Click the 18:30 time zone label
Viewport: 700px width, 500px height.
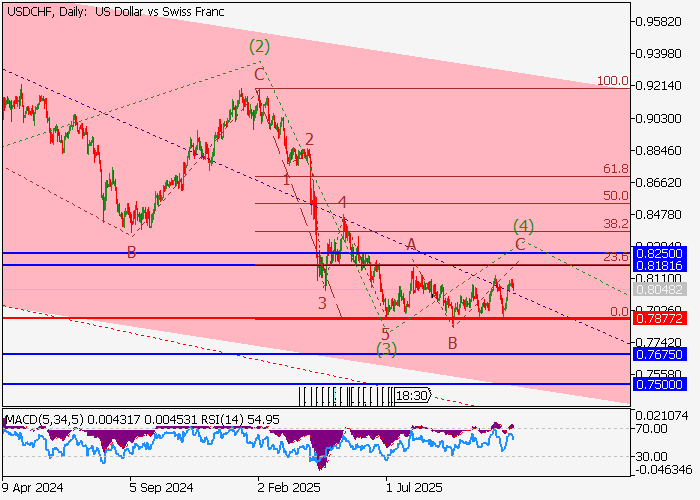click(x=412, y=396)
